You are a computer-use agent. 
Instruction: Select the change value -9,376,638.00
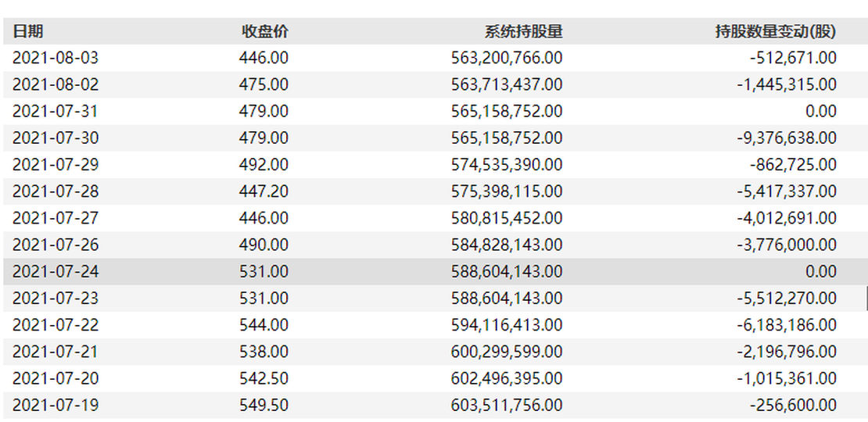pyautogui.click(x=787, y=138)
